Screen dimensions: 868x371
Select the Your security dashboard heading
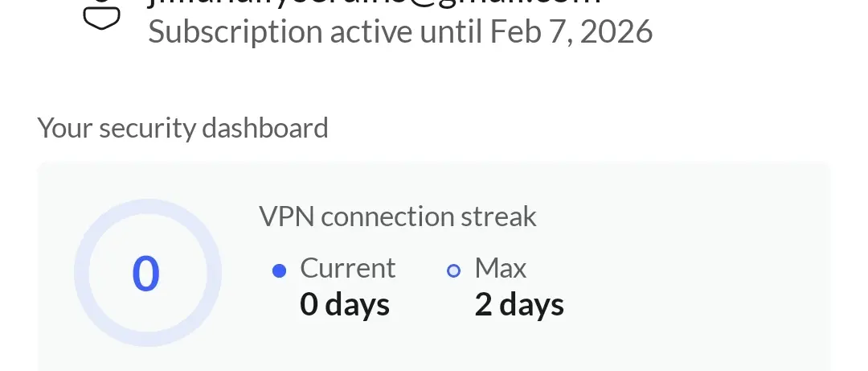point(182,128)
